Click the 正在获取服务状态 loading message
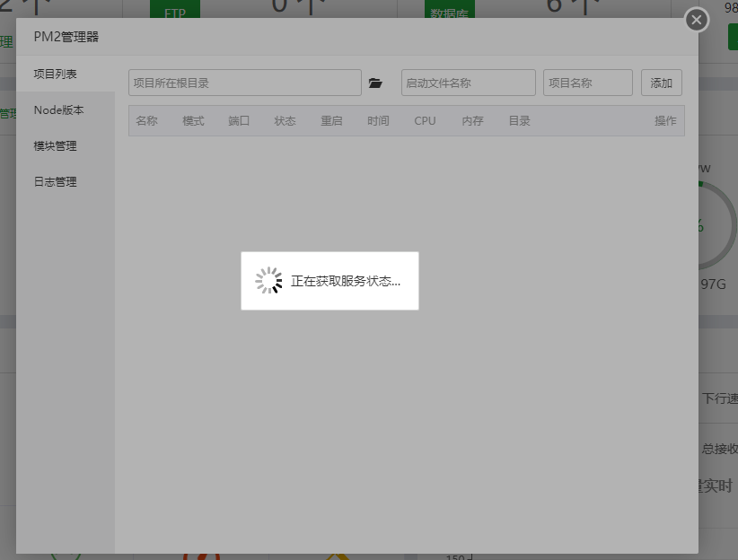The image size is (738, 560). (x=346, y=281)
